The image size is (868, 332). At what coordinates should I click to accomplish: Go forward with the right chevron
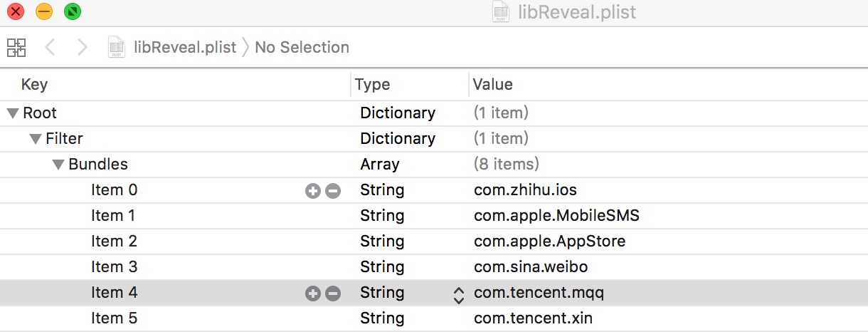(82, 48)
